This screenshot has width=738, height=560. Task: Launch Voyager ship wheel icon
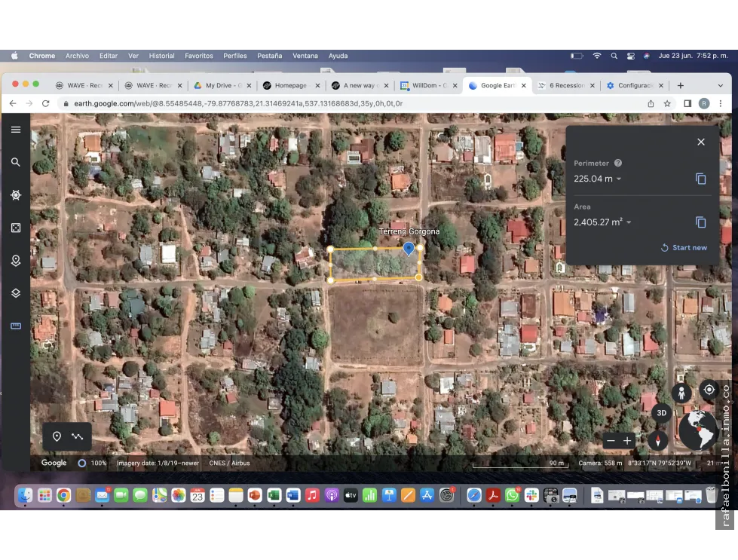click(16, 194)
